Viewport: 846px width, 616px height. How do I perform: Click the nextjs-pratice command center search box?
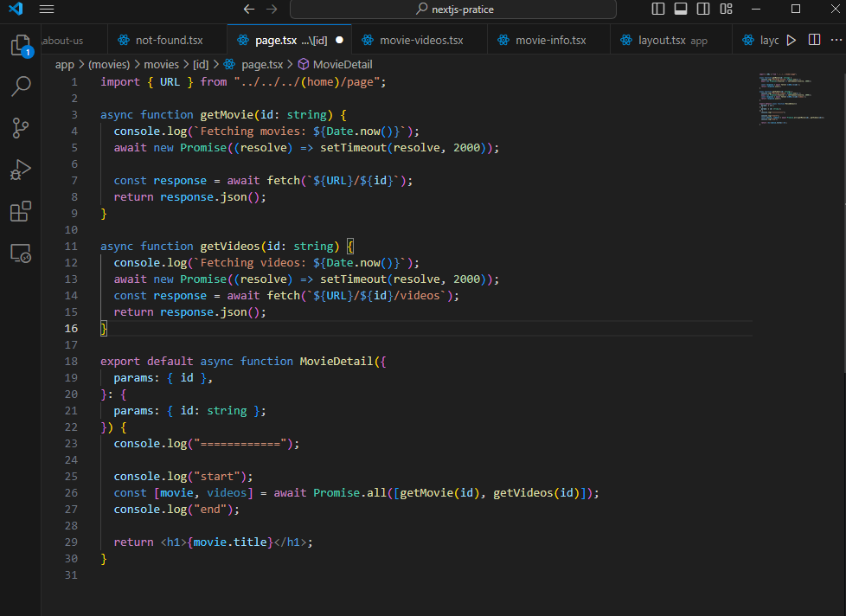click(x=453, y=10)
